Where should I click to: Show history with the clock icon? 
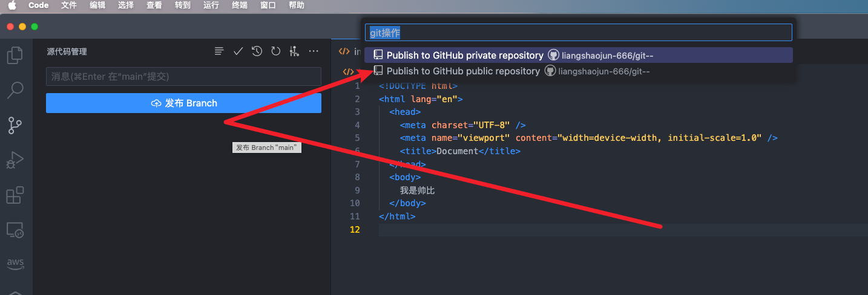(257, 51)
